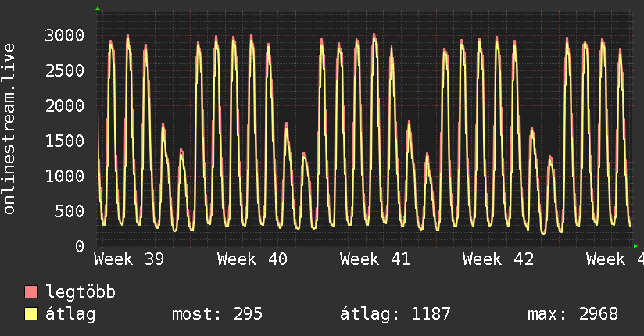Click the green arrow atop the y-axis
644x336 pixels.
click(98, 9)
